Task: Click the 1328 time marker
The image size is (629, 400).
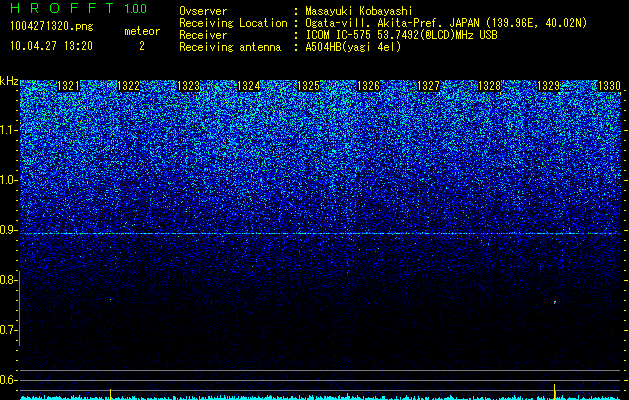Action: point(489,86)
